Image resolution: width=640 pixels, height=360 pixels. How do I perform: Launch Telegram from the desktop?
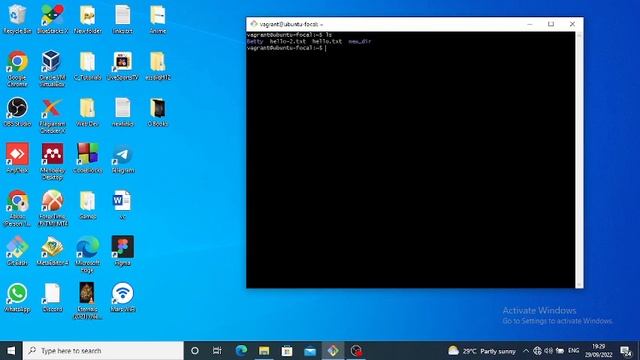pos(122,158)
